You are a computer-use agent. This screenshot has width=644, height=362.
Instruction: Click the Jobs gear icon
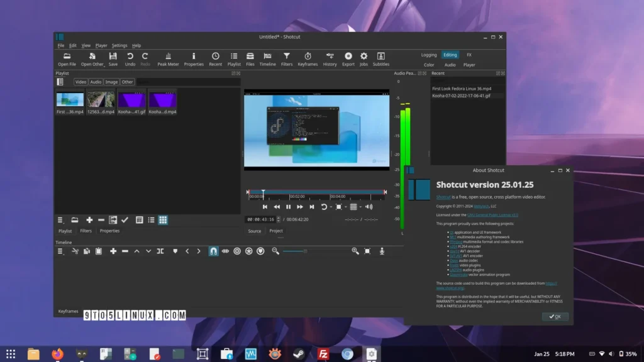pos(364,59)
